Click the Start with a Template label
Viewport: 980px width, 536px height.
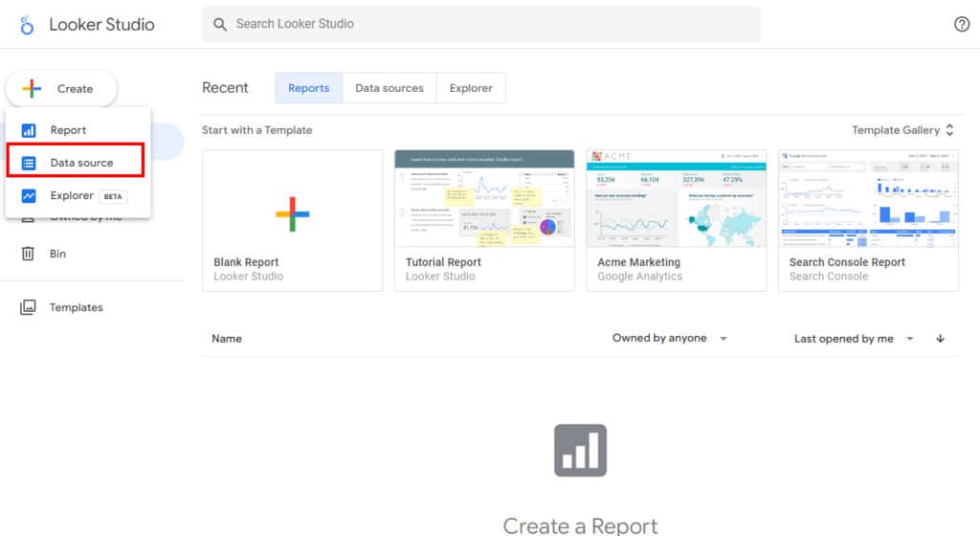click(x=256, y=130)
